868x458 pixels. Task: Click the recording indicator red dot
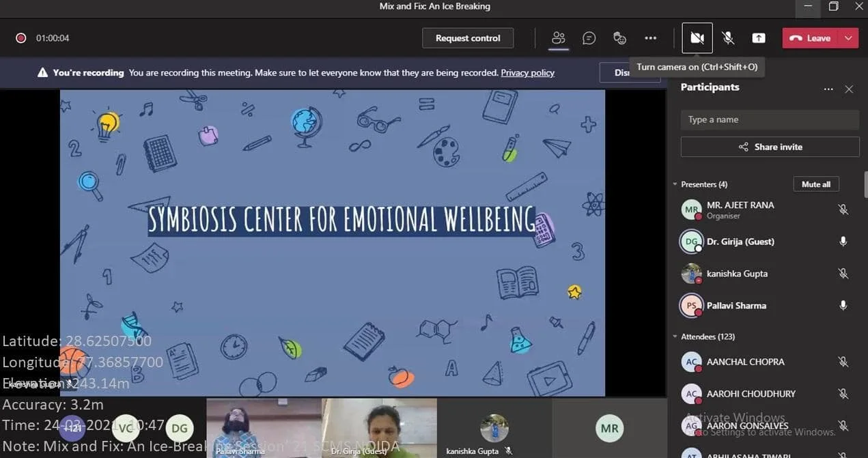21,38
